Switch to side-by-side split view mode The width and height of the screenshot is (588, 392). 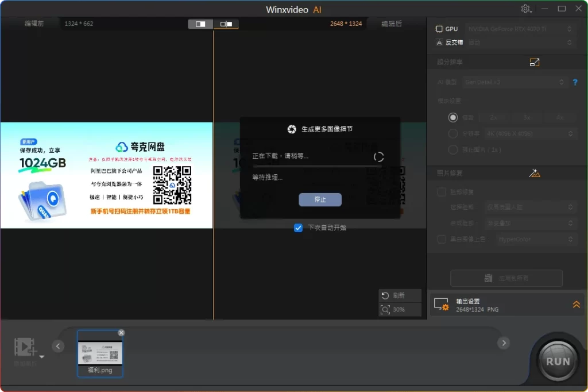pyautogui.click(x=200, y=24)
